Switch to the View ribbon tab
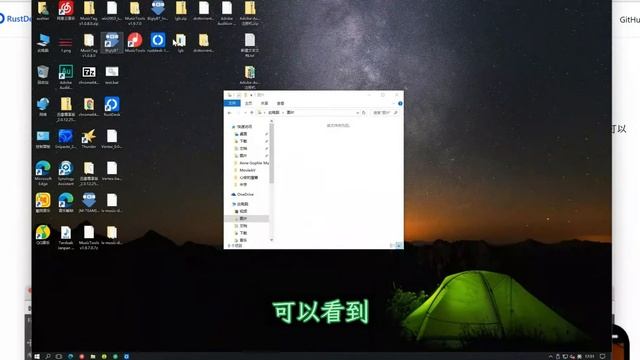Viewport: 640px width, 360px height. tap(280, 103)
